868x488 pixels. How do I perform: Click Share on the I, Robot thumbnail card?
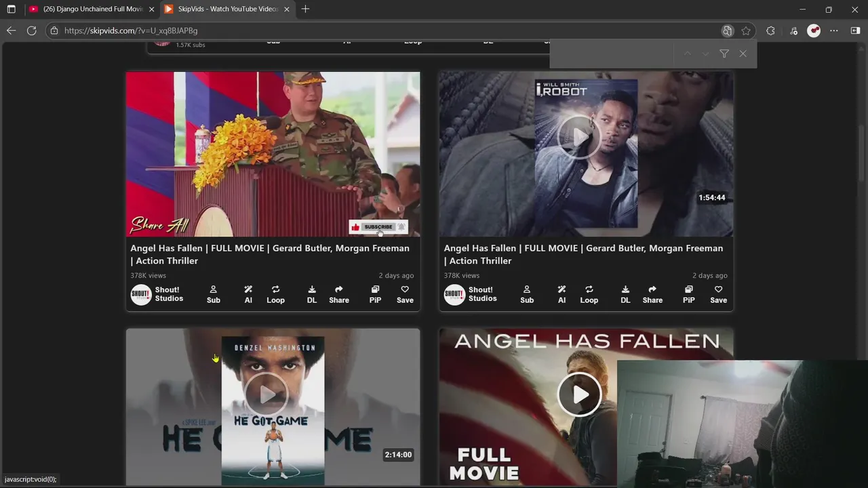point(652,295)
